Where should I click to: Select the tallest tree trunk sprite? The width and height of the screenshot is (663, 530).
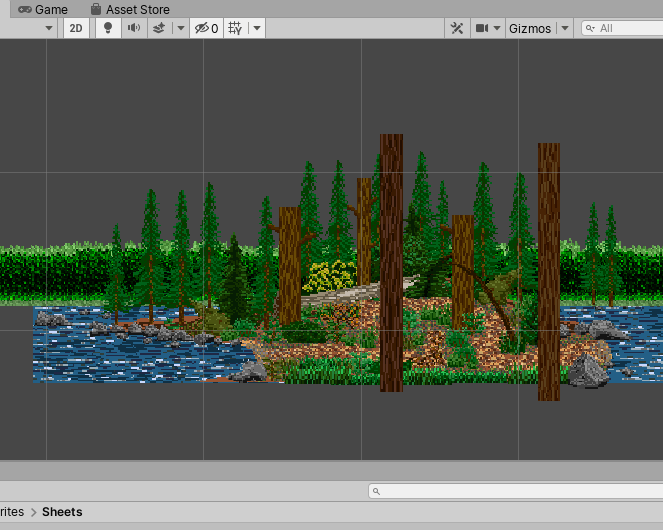click(391, 262)
